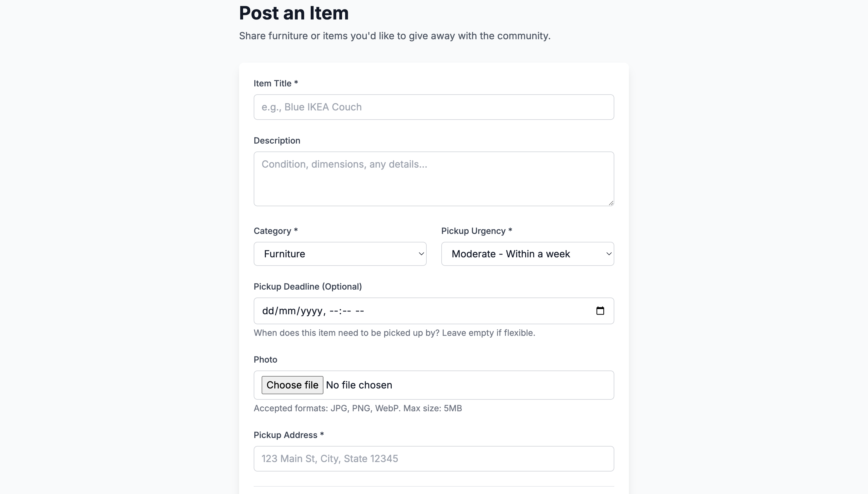
Task: Select the dd day segment of deadline
Action: click(x=268, y=311)
